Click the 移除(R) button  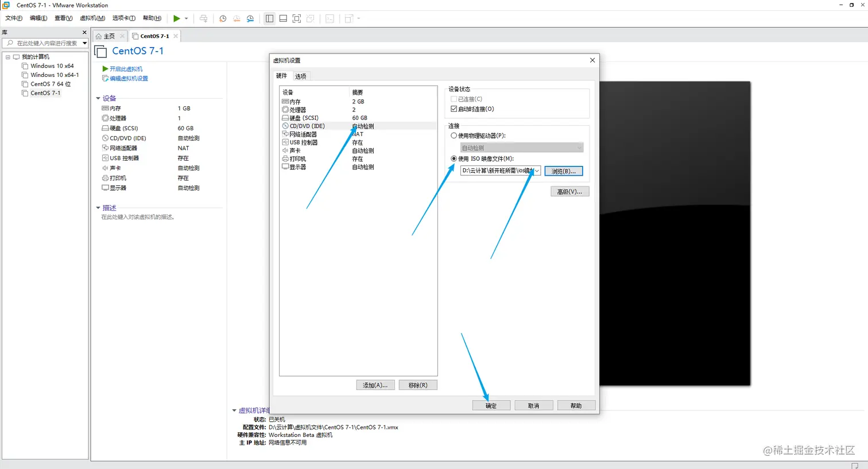coord(418,385)
